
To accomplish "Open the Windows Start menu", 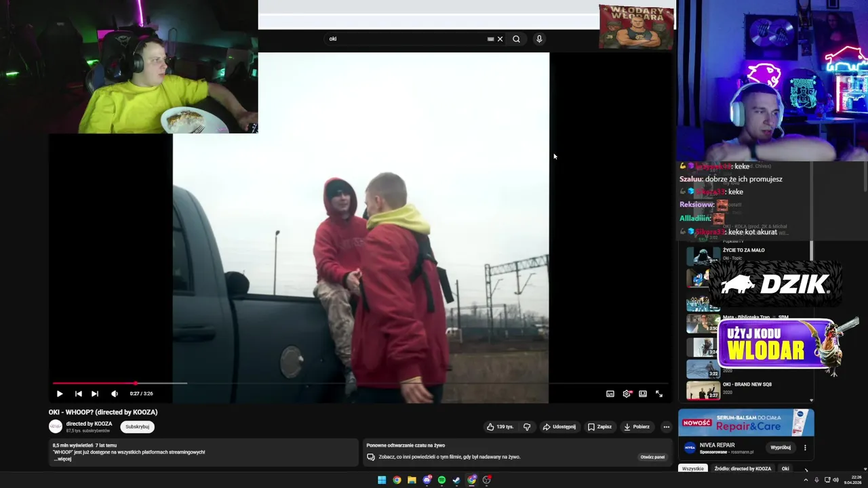I will [x=382, y=480].
